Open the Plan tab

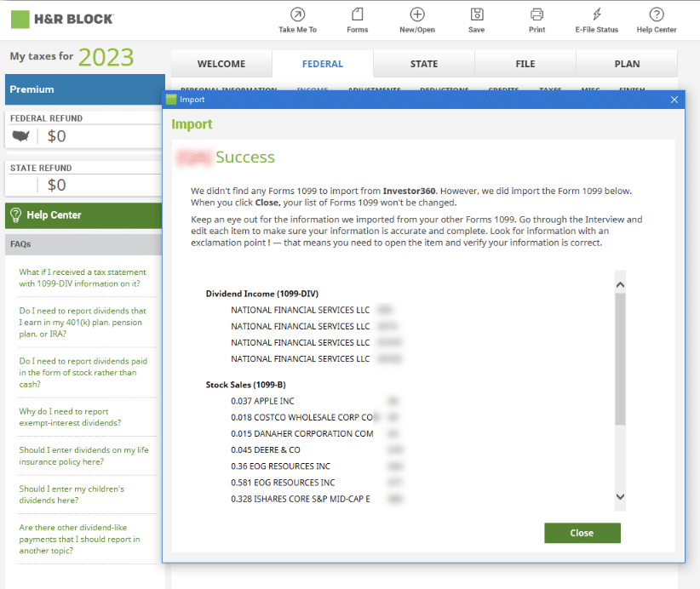click(x=627, y=63)
